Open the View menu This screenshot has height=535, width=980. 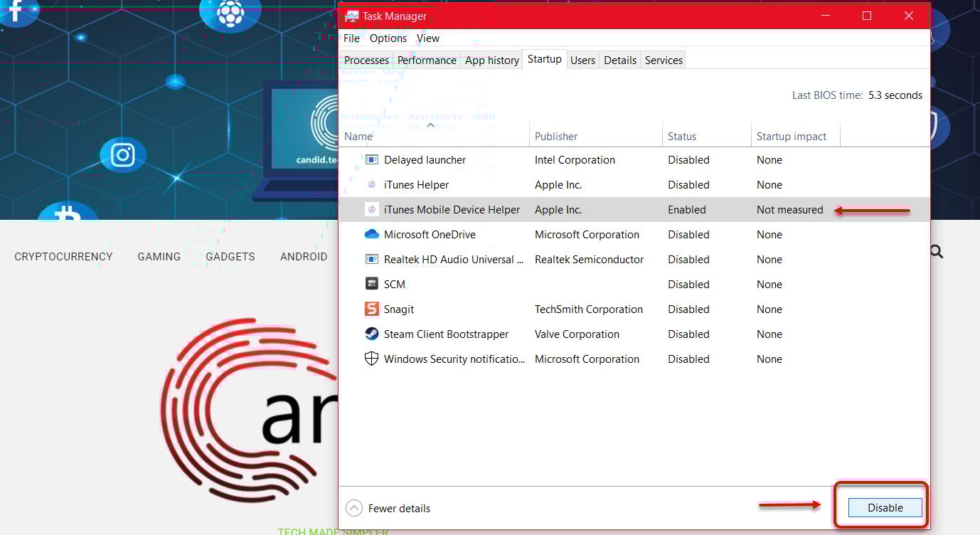pos(428,38)
